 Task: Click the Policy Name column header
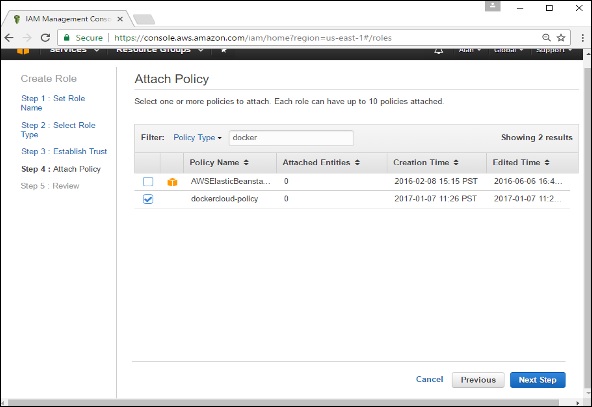click(230, 163)
